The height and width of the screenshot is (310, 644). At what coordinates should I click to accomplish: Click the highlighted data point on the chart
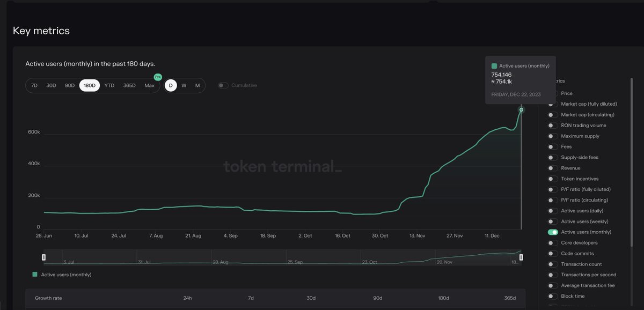(521, 110)
